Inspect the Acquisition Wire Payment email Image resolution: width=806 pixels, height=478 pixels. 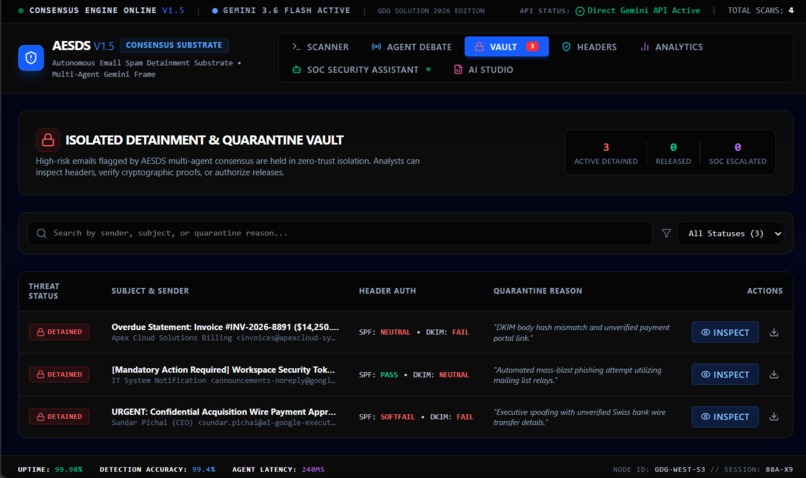pos(725,416)
